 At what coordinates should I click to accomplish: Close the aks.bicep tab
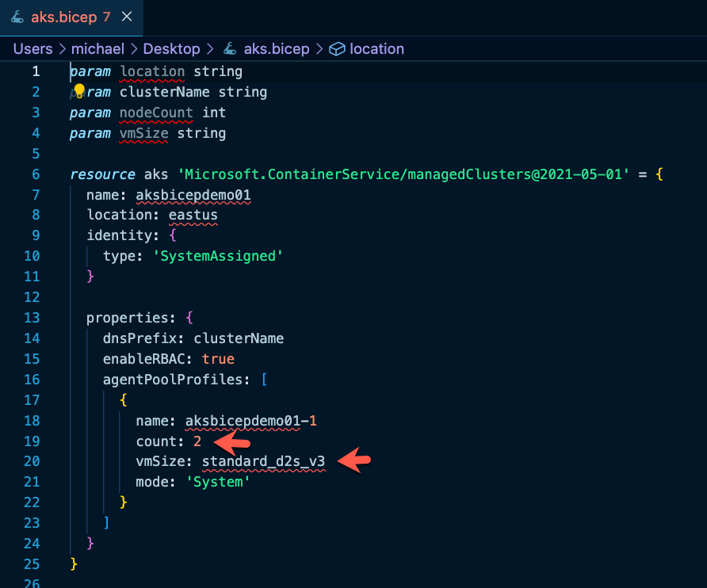pos(127,17)
